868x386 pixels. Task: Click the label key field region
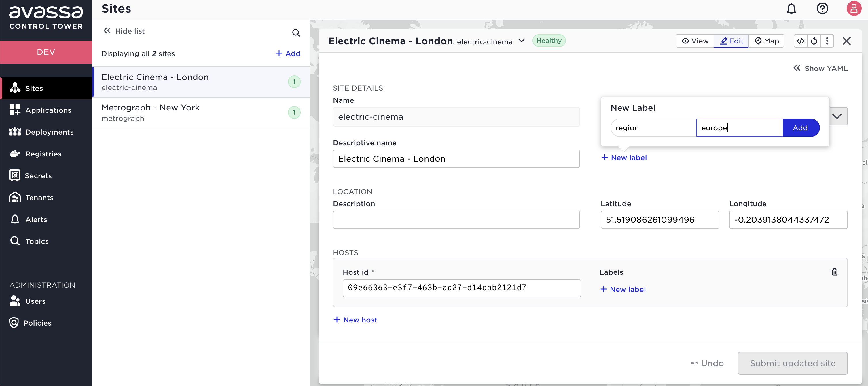[x=653, y=128]
